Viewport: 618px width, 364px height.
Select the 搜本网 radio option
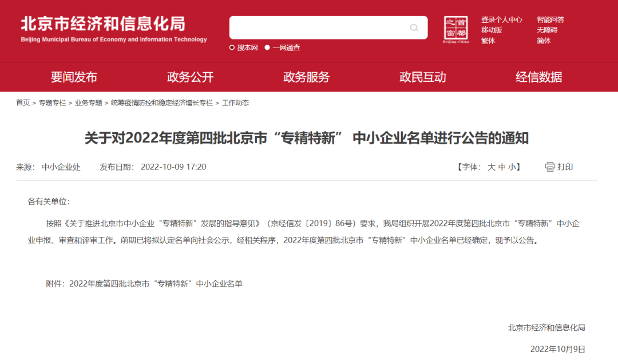pos(232,48)
